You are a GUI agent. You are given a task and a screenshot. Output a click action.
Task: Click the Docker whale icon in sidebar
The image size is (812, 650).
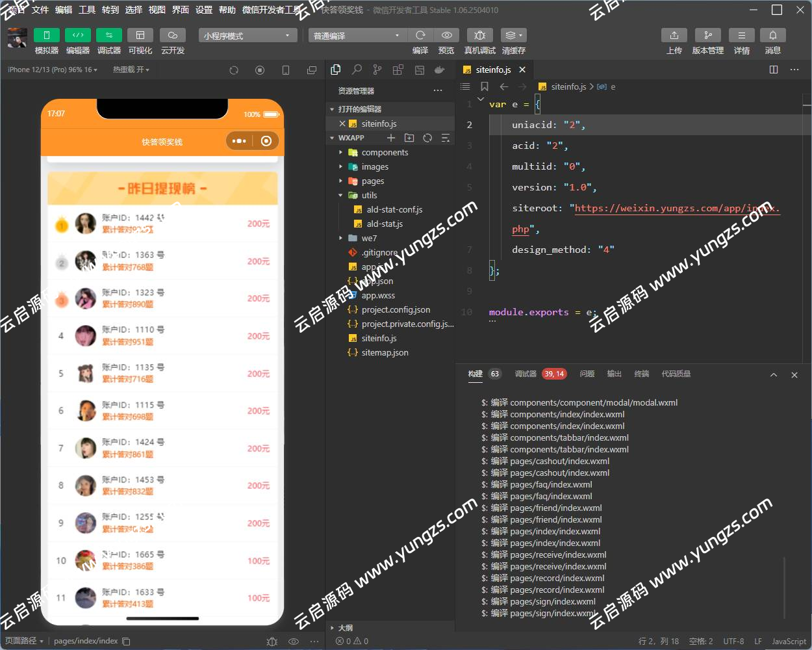click(x=440, y=70)
